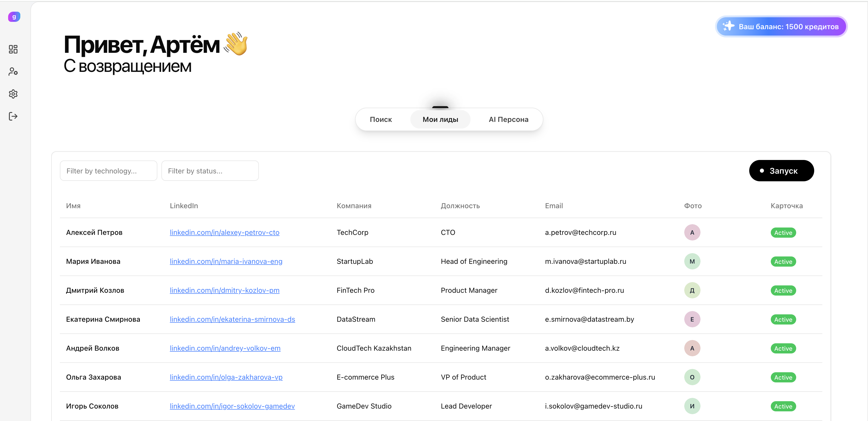Focus the Filter by technology field
Viewport: 868px width, 421px height.
(108, 171)
